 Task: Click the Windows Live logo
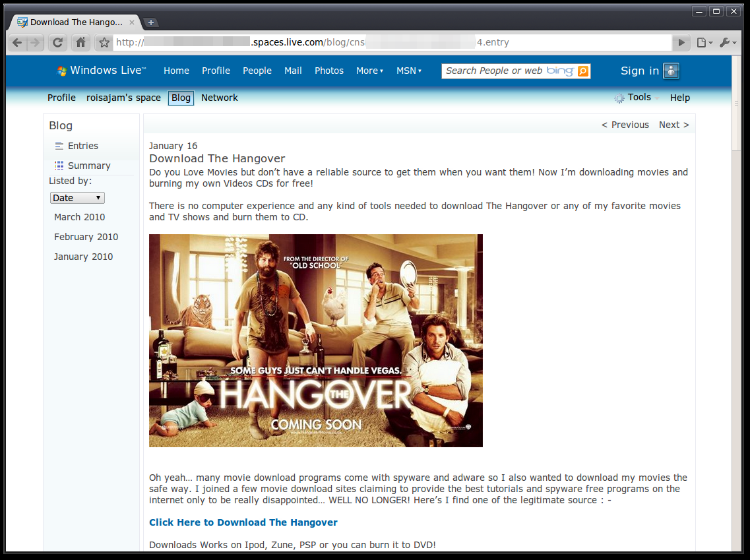[x=101, y=71]
